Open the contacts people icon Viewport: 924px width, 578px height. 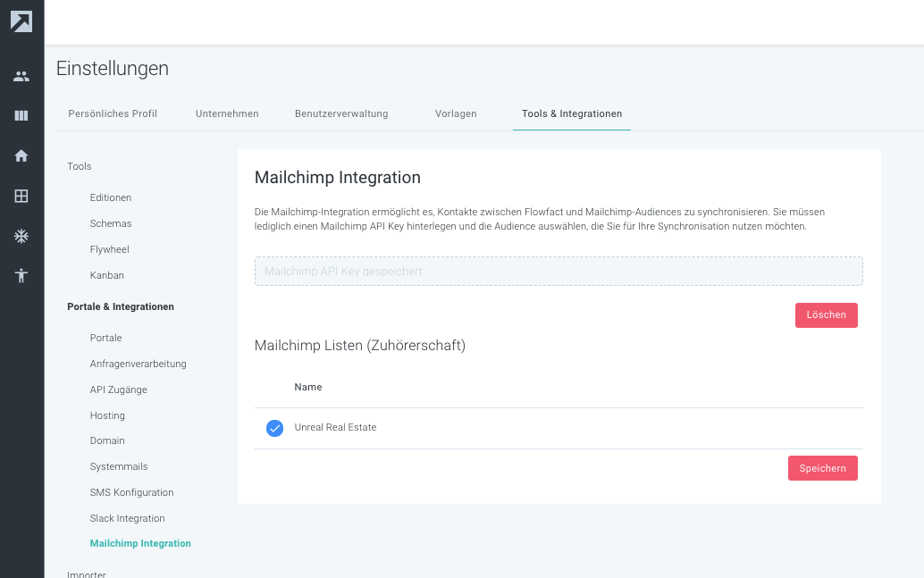point(21,76)
